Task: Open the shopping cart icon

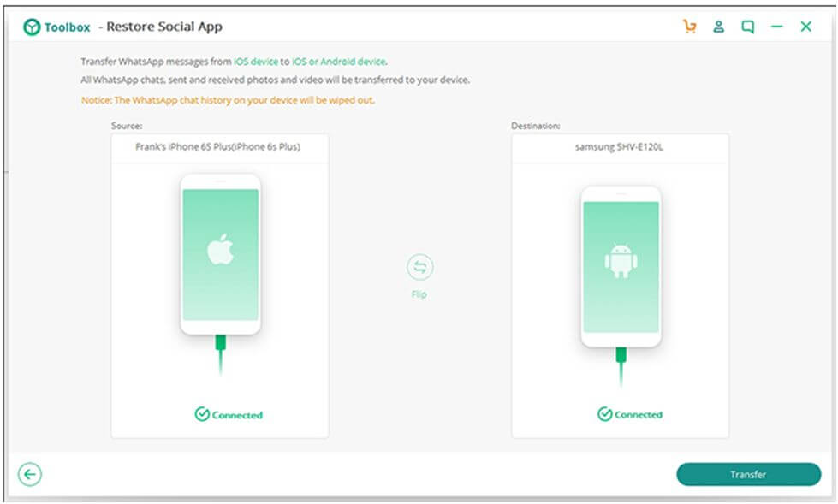Action: pyautogui.click(x=689, y=27)
